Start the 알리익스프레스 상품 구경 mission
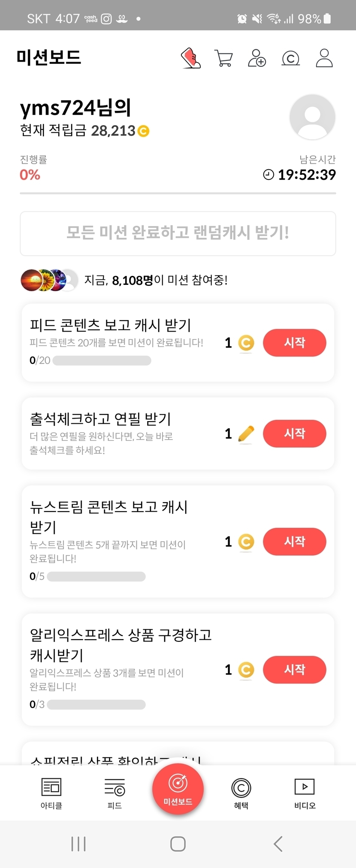The height and width of the screenshot is (868, 356). pos(294,670)
